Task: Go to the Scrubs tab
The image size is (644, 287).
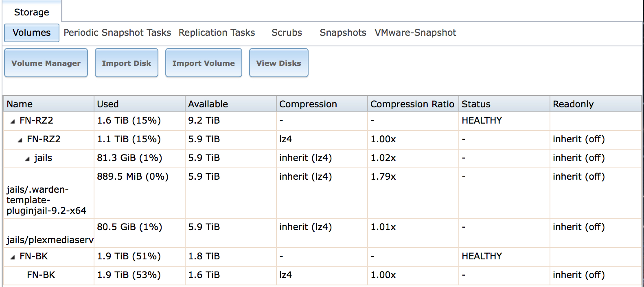Action: pos(287,33)
